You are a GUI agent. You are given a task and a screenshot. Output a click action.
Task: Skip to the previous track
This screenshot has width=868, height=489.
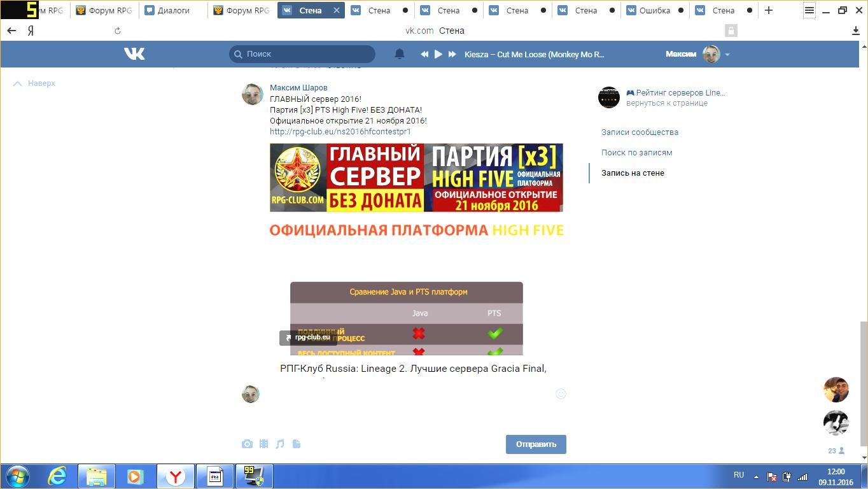coord(424,54)
